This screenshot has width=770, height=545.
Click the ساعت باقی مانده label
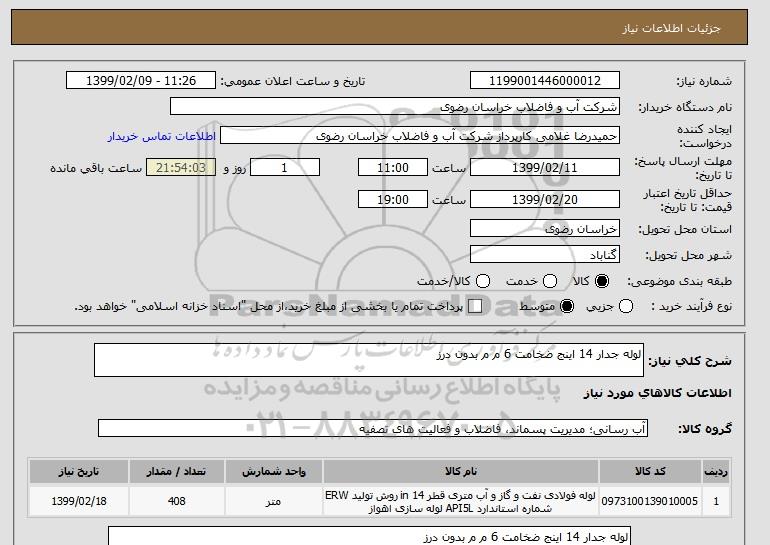click(96, 168)
